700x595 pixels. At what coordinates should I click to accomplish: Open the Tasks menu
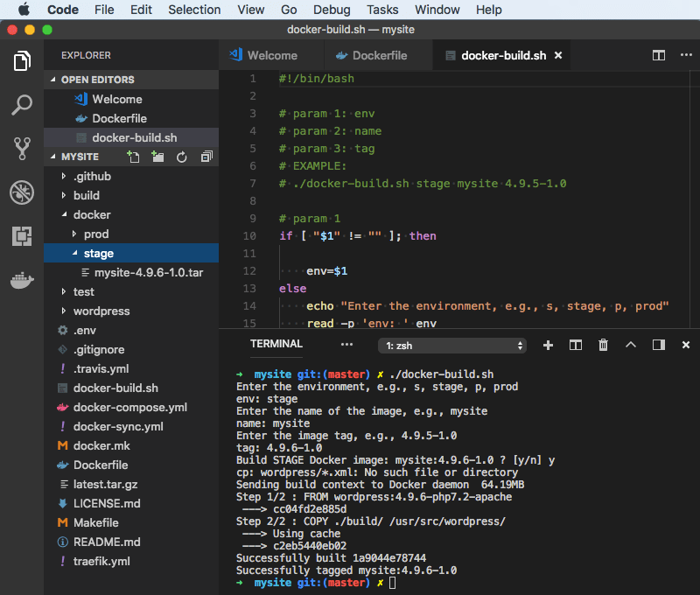click(382, 10)
